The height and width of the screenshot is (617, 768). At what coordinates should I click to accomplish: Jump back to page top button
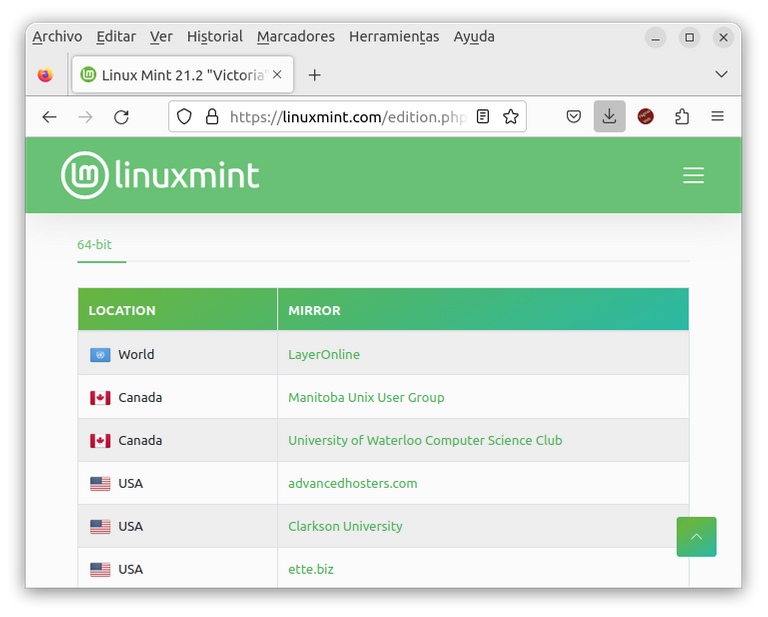pyautogui.click(x=696, y=537)
